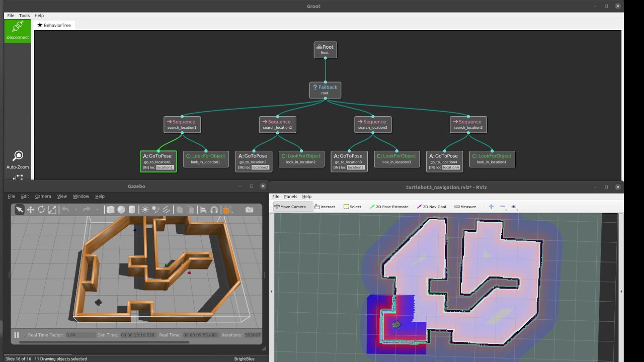The image size is (644, 362).
Task: Open the undo history dropdown arrow
Action: click(75, 210)
